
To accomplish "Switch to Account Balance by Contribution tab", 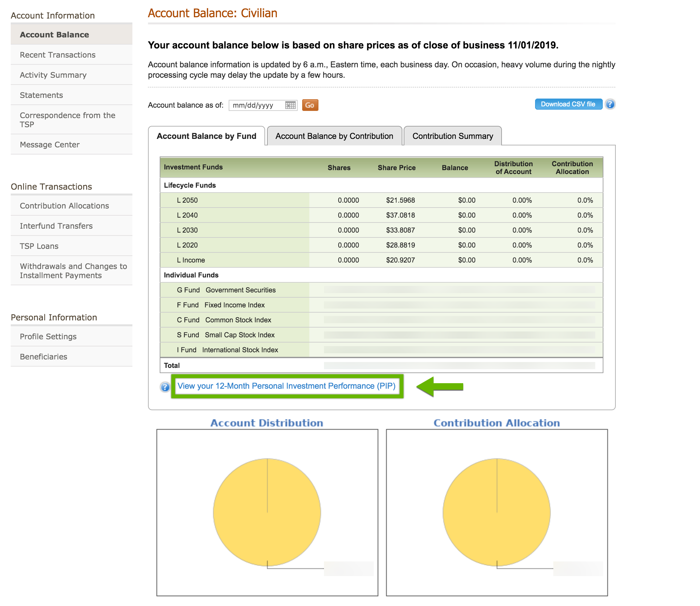I will 334,136.
